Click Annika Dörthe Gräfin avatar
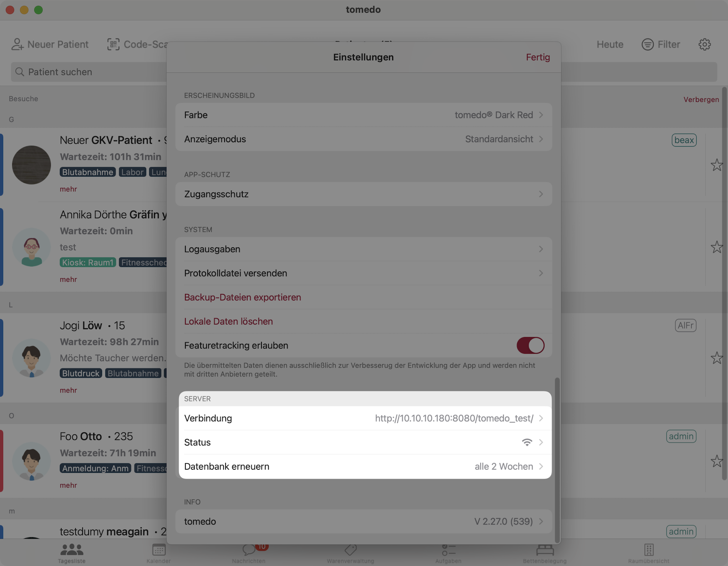Viewport: 728px width, 566px height. 31,247
